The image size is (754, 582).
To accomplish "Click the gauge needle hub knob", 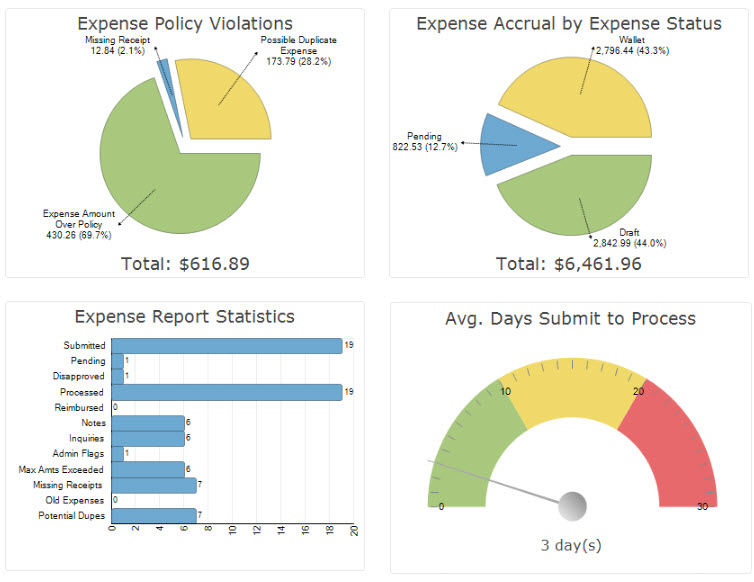I will coord(572,506).
